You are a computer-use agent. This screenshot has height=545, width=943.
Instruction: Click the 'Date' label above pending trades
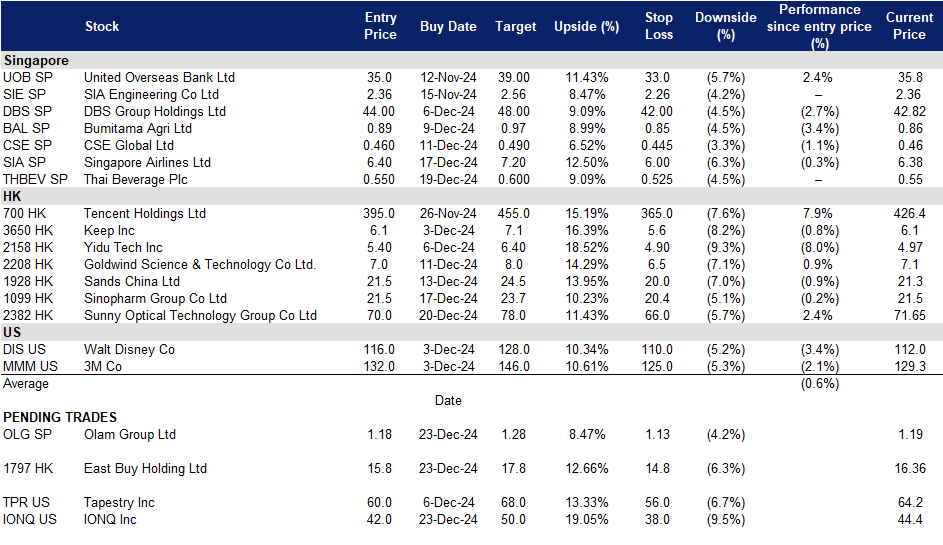(448, 401)
